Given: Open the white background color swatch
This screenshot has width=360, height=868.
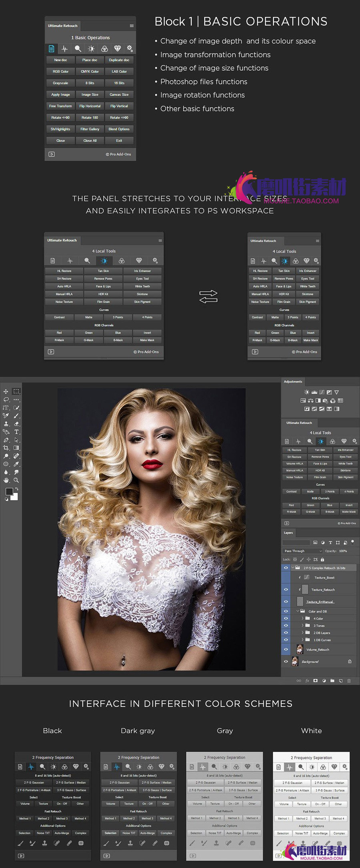Looking at the screenshot, I should click(x=14, y=497).
